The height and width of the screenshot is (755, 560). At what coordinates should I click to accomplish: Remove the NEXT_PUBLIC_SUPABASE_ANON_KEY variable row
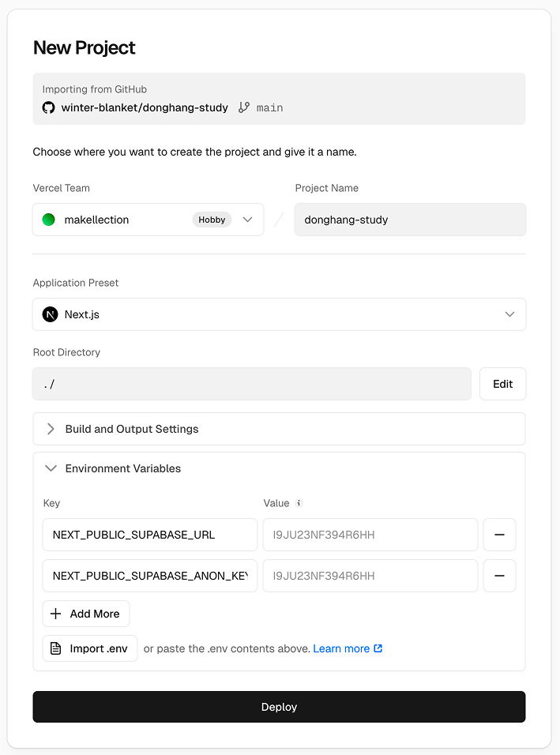pos(499,576)
